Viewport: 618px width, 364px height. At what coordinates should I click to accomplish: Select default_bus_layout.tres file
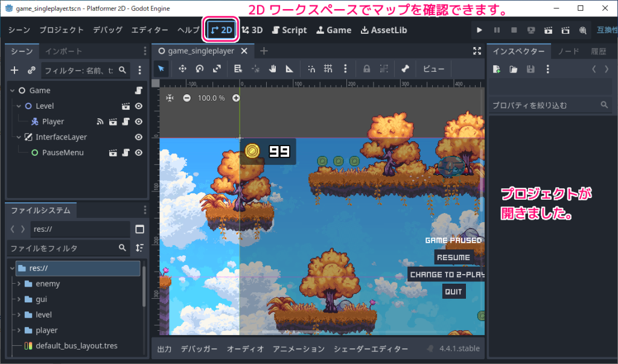click(x=77, y=346)
